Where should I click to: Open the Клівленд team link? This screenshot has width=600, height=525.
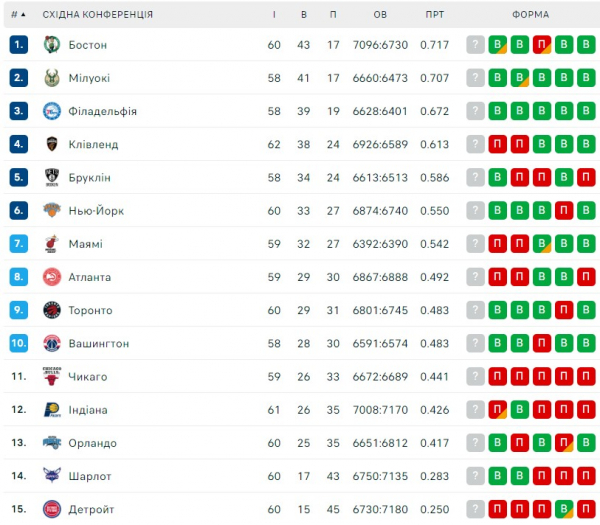(93, 144)
